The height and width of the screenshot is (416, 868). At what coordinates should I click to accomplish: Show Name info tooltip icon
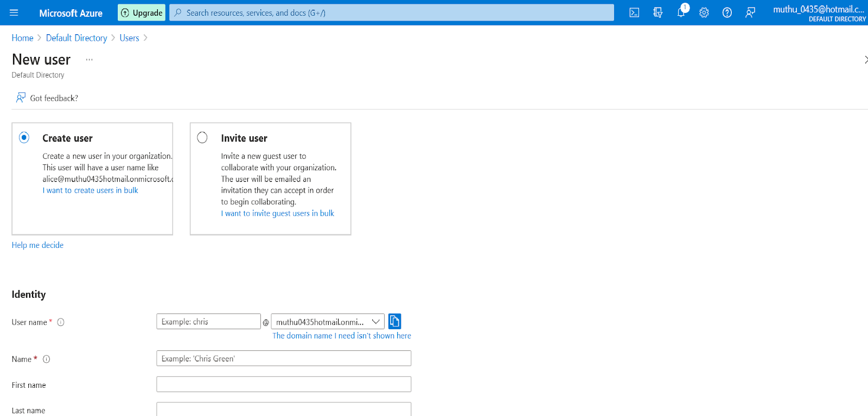point(47,359)
